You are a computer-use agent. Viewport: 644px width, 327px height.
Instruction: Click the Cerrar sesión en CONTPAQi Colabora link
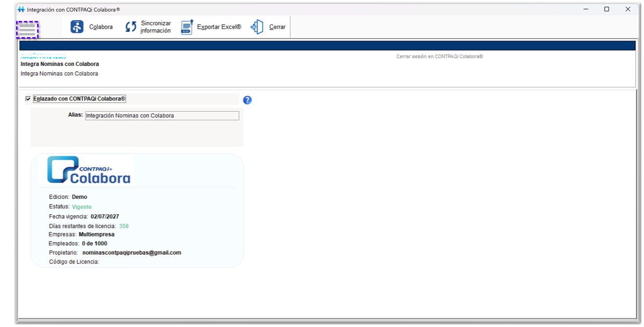click(x=439, y=57)
